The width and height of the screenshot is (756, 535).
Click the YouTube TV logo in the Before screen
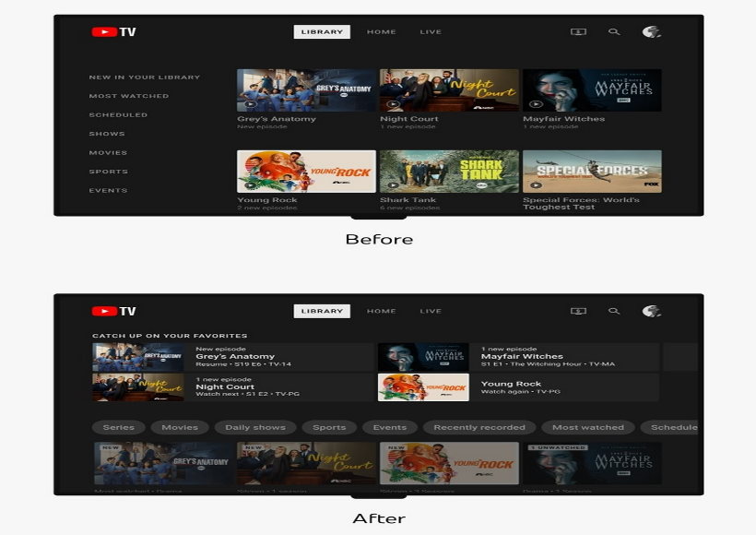(113, 32)
